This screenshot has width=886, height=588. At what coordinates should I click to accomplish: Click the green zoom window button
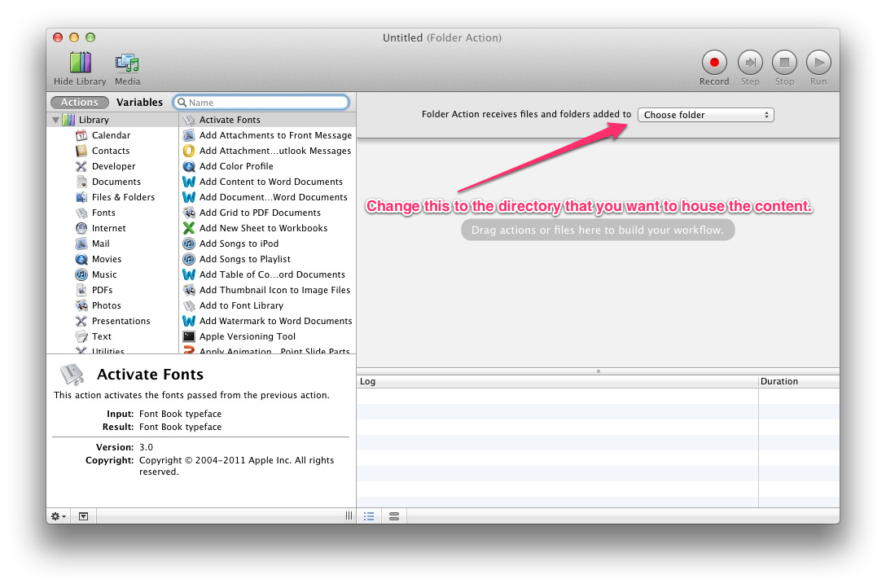pos(90,37)
